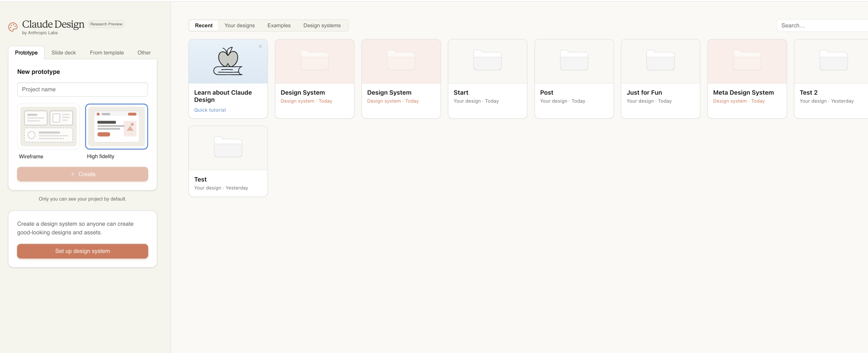Open the Start project folder icon
Image resolution: width=868 pixels, height=353 pixels.
coord(487,60)
